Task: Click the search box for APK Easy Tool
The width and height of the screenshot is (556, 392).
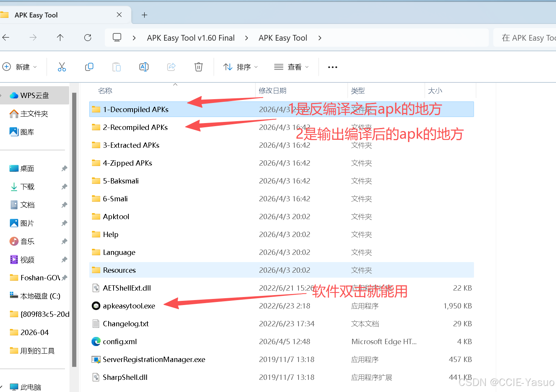Action: click(x=524, y=38)
